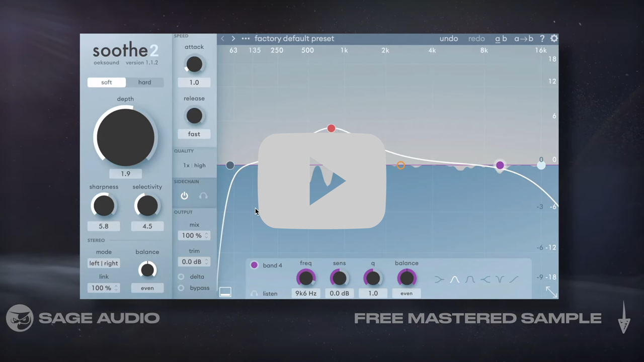Screen dimensions: 644x362
Task: Copy a to b with a→b button
Action: pos(524,39)
